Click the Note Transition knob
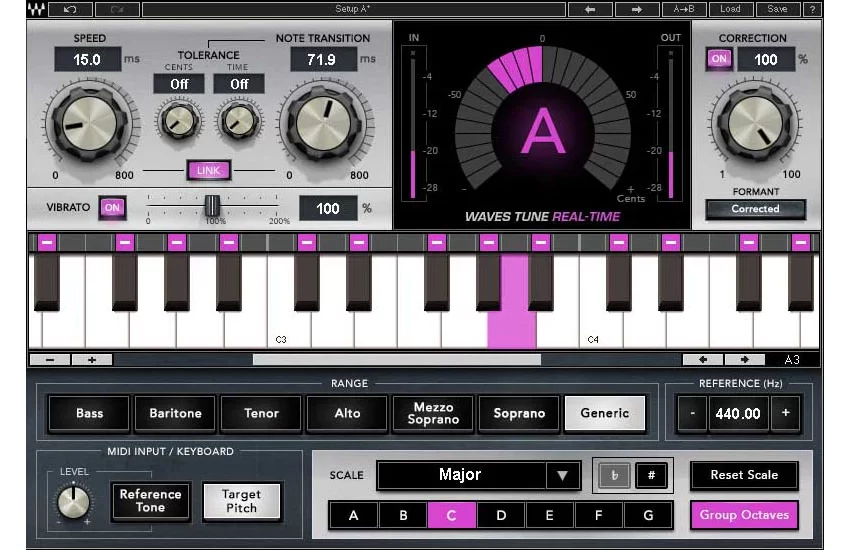 [x=324, y=124]
